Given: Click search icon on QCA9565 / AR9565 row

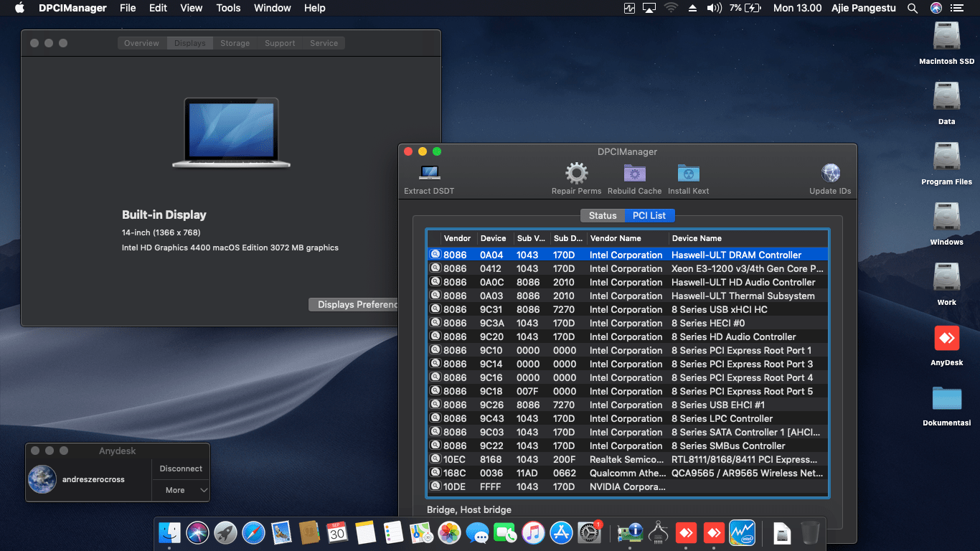Looking at the screenshot, I should pyautogui.click(x=435, y=473).
